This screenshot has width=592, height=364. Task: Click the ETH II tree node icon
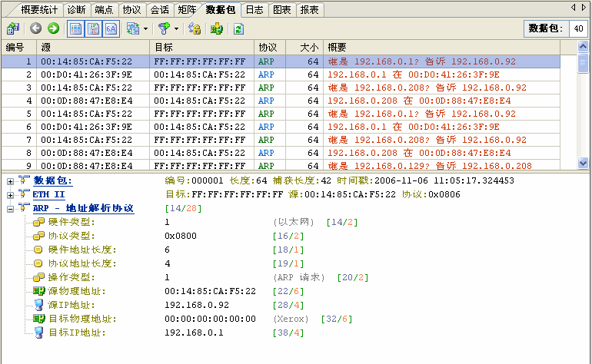pyautogui.click(x=24, y=194)
